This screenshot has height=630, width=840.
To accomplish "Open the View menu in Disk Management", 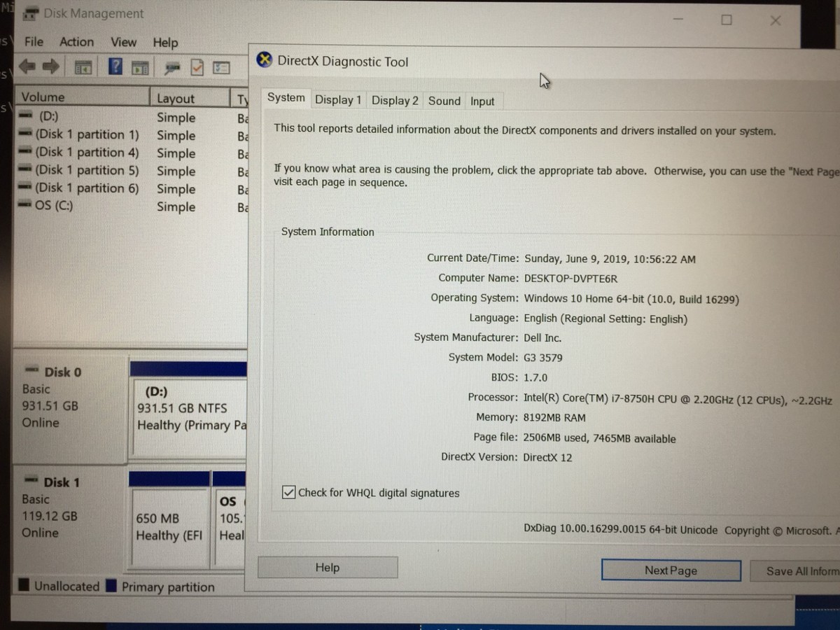I will coord(123,42).
